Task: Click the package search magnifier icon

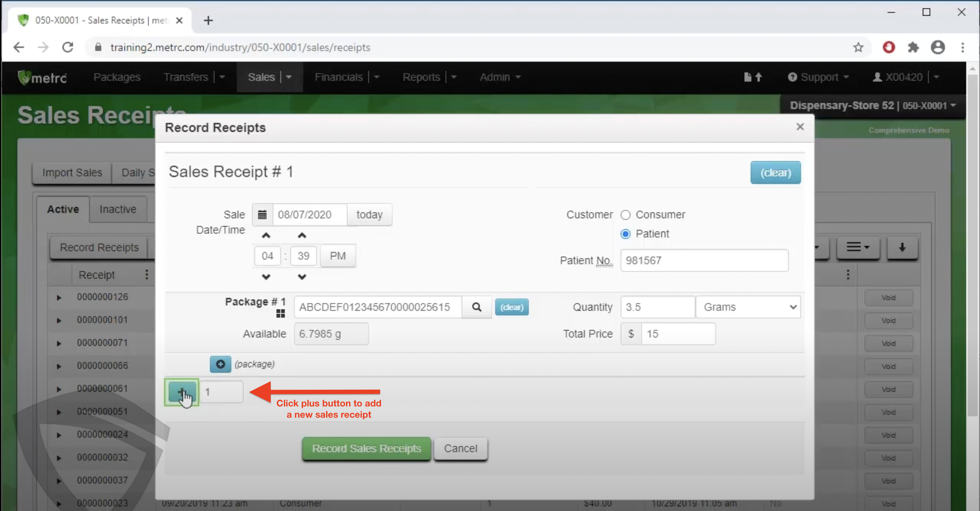Action: tap(476, 307)
